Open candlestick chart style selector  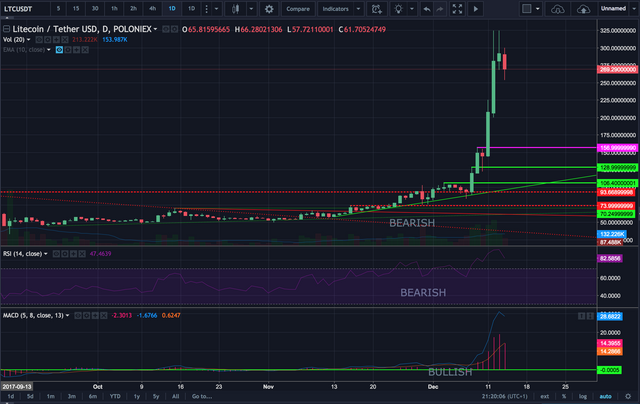[236, 9]
